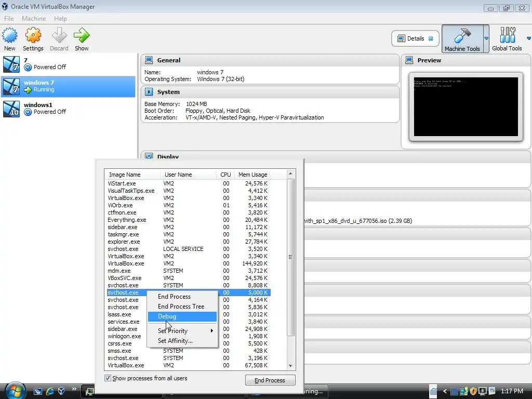
Task: Click the 144,920 K memory value
Action: [x=255, y=263]
